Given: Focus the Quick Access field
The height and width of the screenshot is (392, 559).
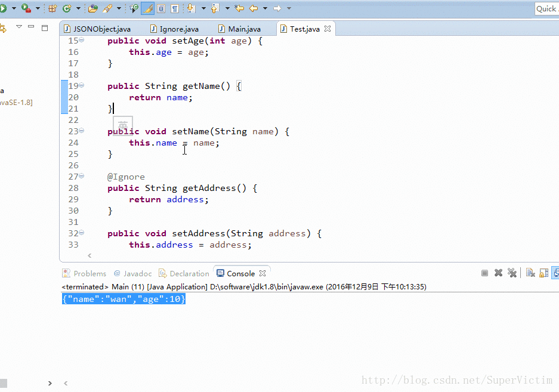Looking at the screenshot, I should tap(547, 8).
